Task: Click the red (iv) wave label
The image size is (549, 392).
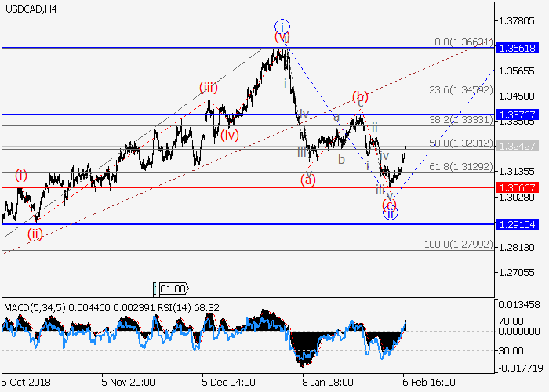Action: [x=229, y=135]
